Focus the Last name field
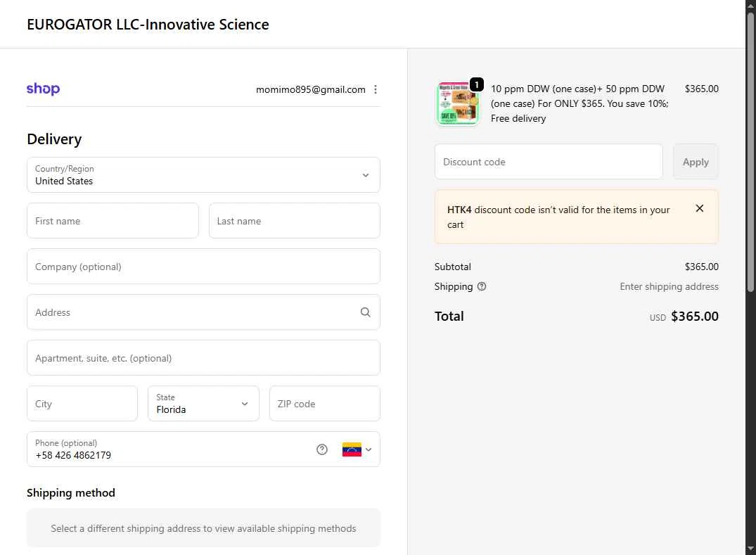 [x=294, y=220]
